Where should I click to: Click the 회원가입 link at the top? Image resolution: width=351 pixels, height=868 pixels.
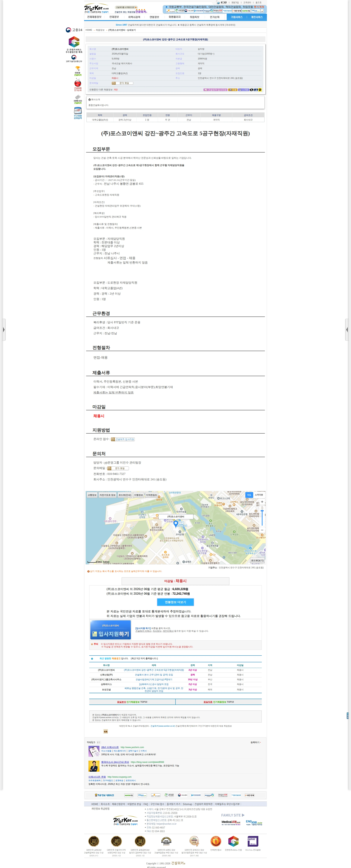pyautogui.click(x=235, y=2)
